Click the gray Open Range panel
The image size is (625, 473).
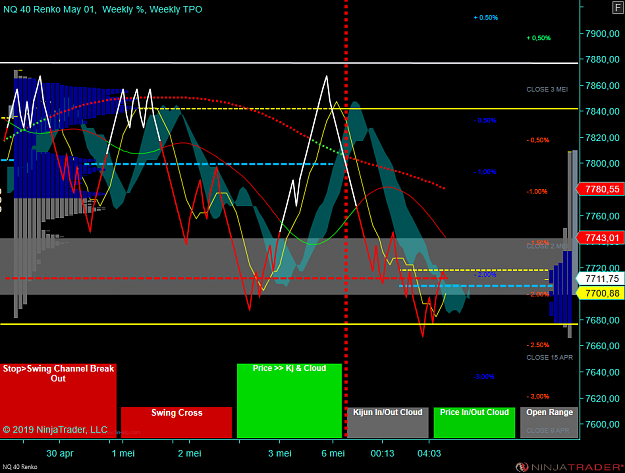(x=549, y=422)
